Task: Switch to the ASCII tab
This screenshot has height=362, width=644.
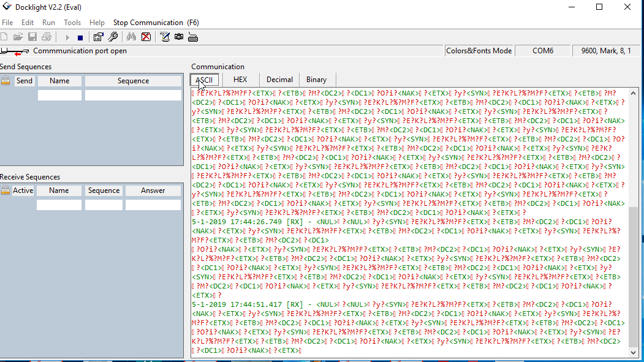Action: [x=204, y=80]
